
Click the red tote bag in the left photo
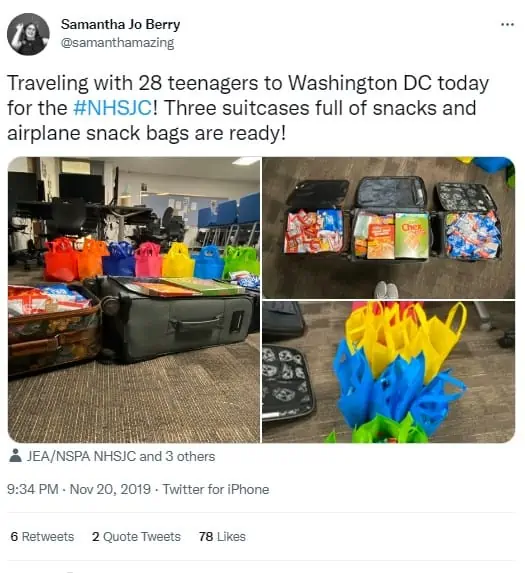click(x=61, y=259)
